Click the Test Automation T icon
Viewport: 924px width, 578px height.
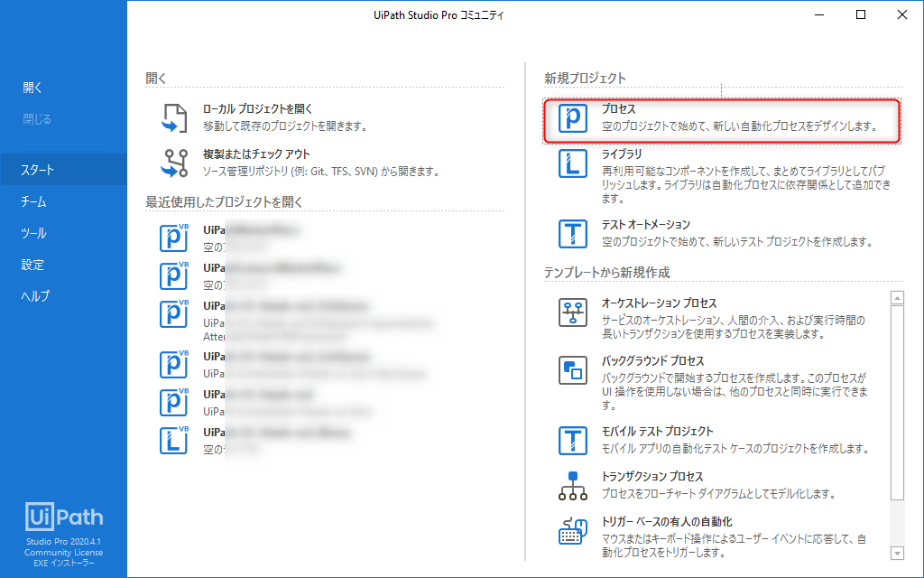[x=573, y=234]
